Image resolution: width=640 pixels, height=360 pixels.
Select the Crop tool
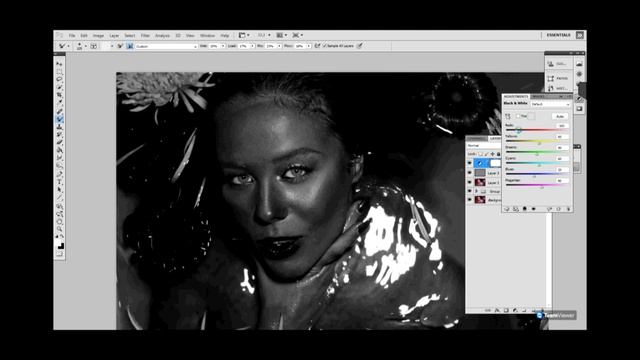pos(60,95)
